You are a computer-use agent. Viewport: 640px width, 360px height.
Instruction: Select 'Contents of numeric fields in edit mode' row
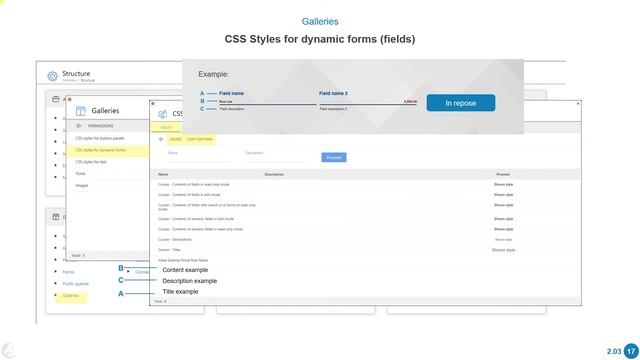365,219
